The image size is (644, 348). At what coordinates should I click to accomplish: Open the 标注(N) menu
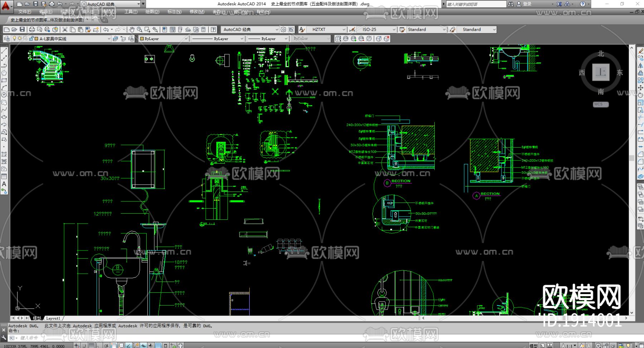[175, 12]
